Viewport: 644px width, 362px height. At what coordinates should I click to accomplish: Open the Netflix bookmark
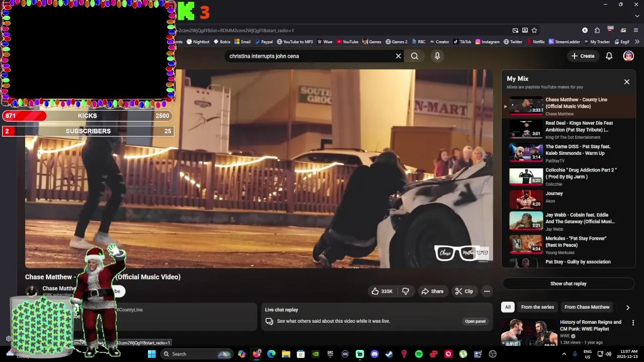pyautogui.click(x=535, y=42)
